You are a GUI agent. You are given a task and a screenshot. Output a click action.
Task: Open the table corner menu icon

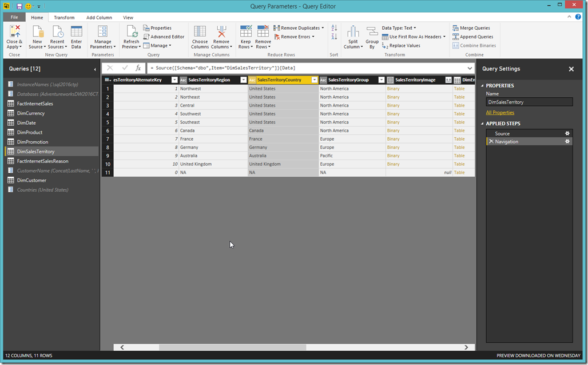(x=108, y=80)
